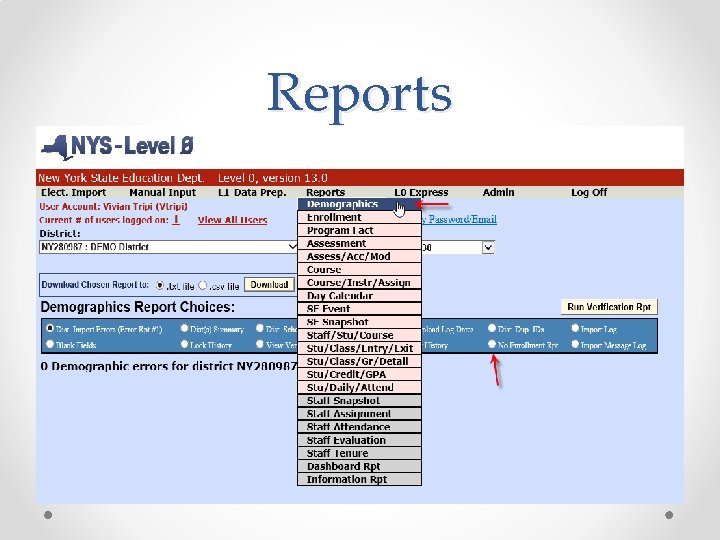
Task: Select Staff Evaluation report entry
Action: (359, 440)
